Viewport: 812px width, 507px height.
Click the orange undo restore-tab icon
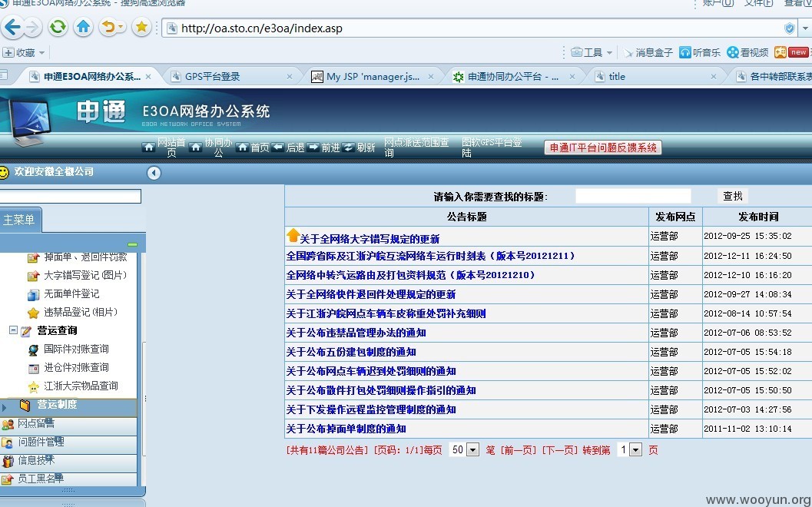coord(109,27)
